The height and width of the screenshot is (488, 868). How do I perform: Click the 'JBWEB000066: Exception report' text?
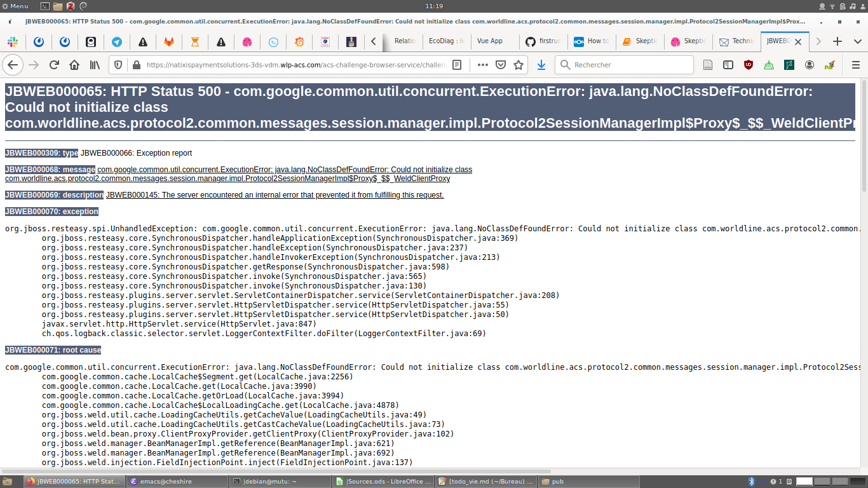[136, 153]
